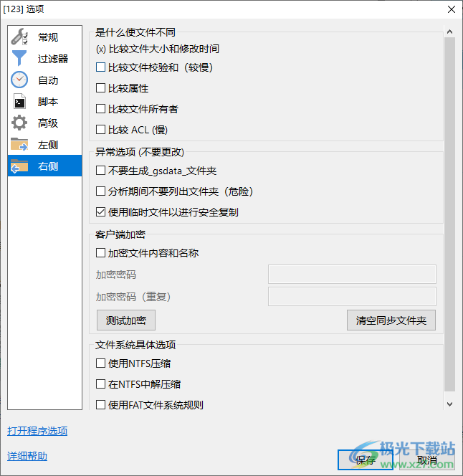Click the gear icon for 高级

point(19,123)
